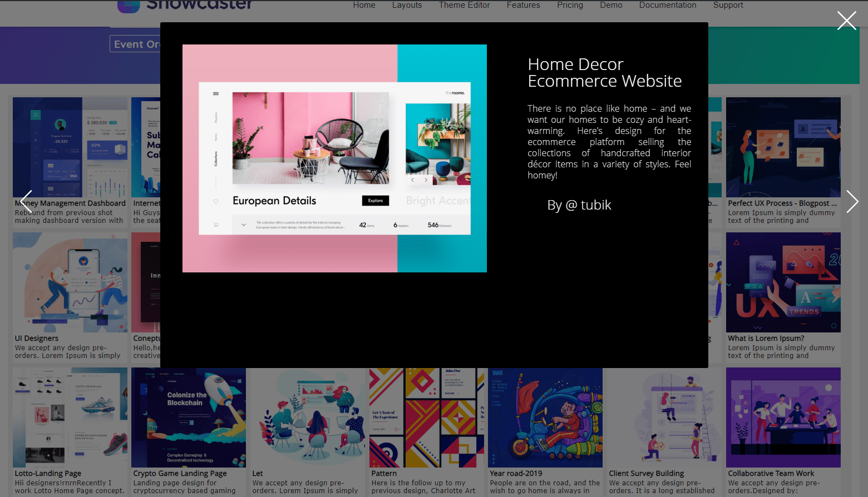Open the Pricing menu item
Viewport: 868px width, 497px height.
pos(570,5)
